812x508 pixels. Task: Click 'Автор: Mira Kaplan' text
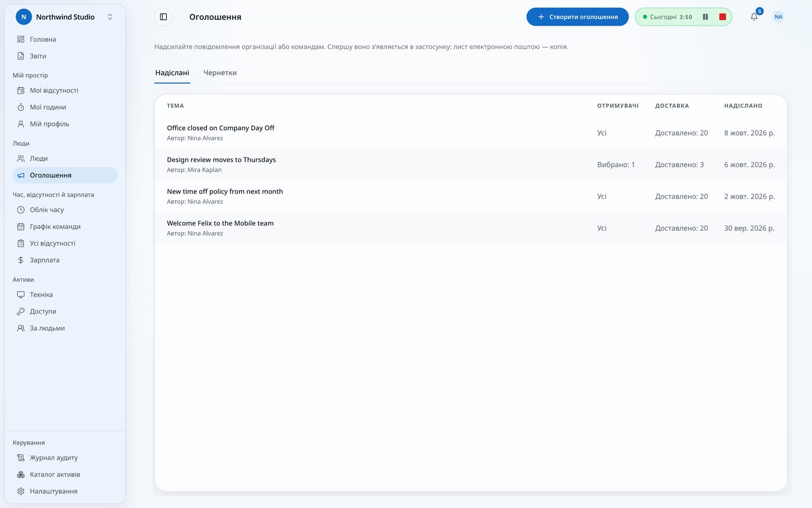194,170
